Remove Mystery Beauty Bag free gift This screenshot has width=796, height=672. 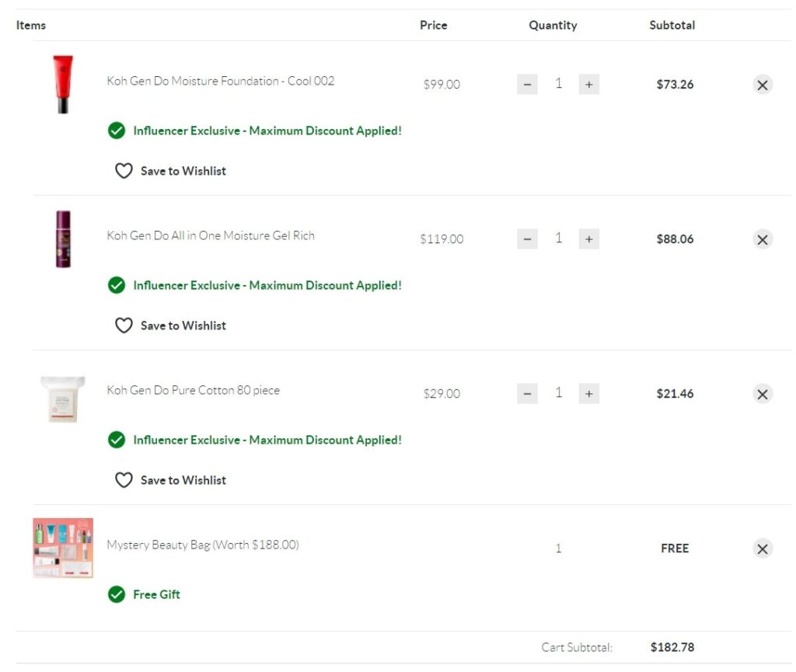tap(763, 548)
